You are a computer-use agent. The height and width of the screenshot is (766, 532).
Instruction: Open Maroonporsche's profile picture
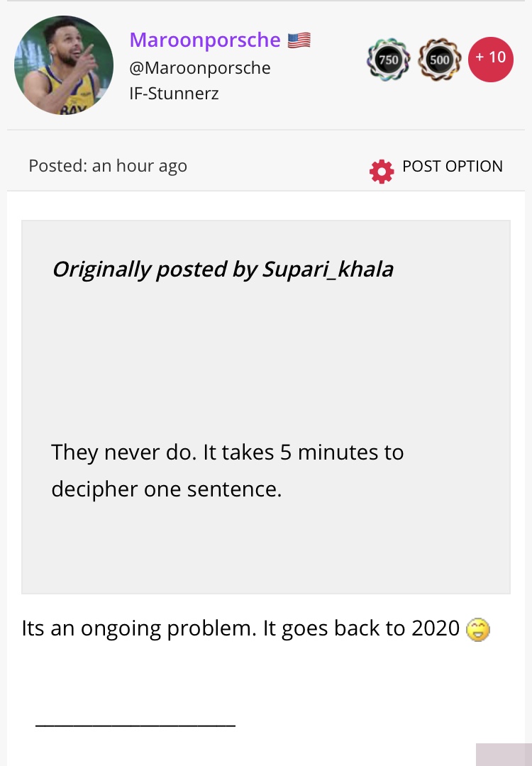point(64,65)
